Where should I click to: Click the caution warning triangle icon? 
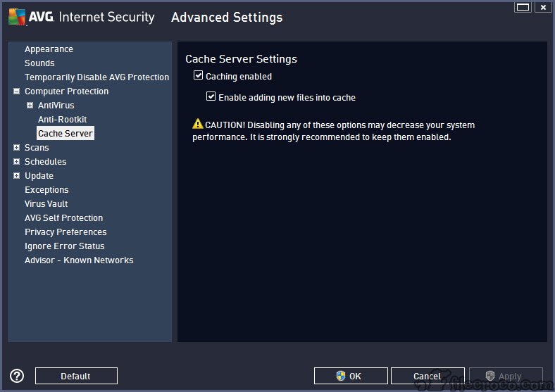[x=197, y=124]
